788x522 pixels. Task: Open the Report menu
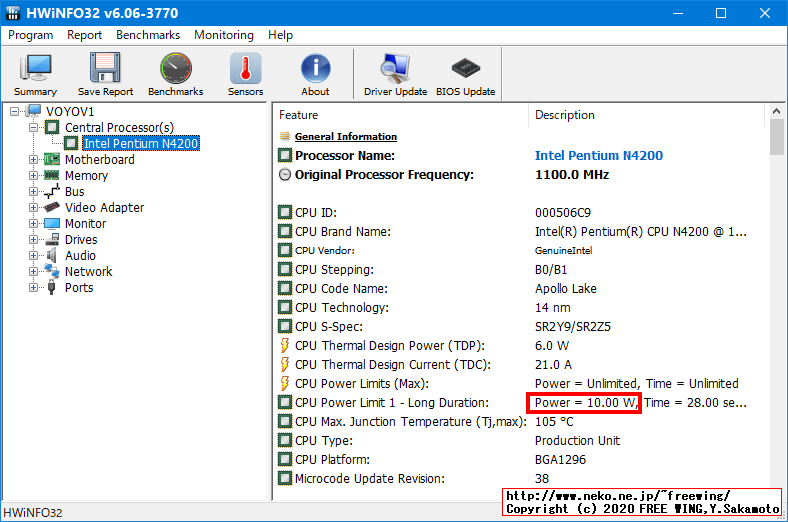[x=84, y=35]
